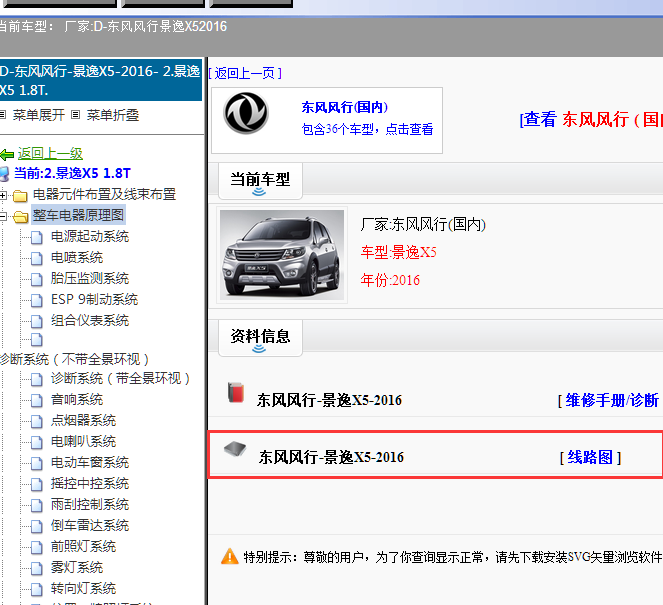Open 胎压监测系统 tree item
This screenshot has height=605, width=663.
pos(90,278)
